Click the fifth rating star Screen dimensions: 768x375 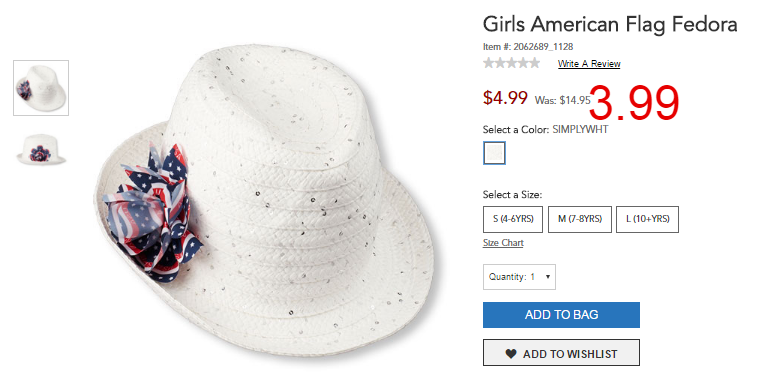534,63
